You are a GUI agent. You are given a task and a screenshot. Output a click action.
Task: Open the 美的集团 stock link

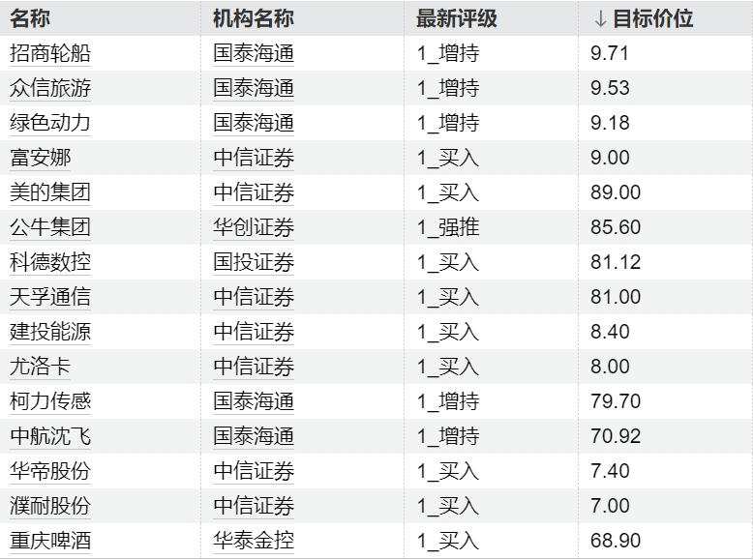pos(50,192)
